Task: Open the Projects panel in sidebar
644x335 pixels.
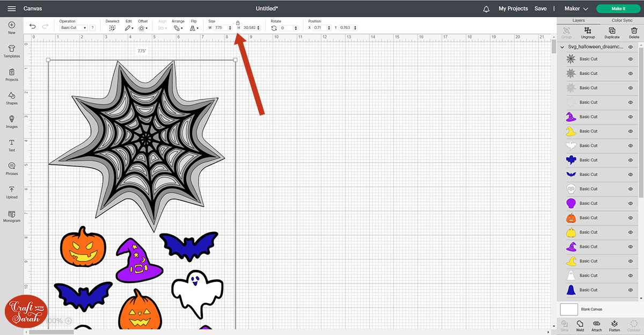Action: click(12, 75)
